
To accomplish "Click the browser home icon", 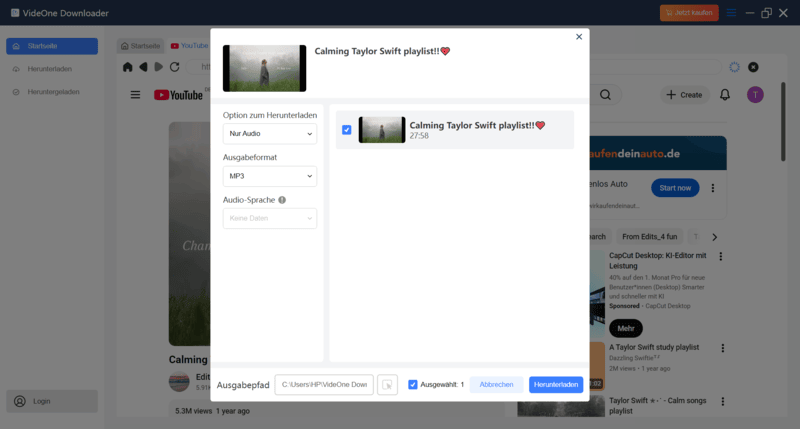I will pos(128,67).
